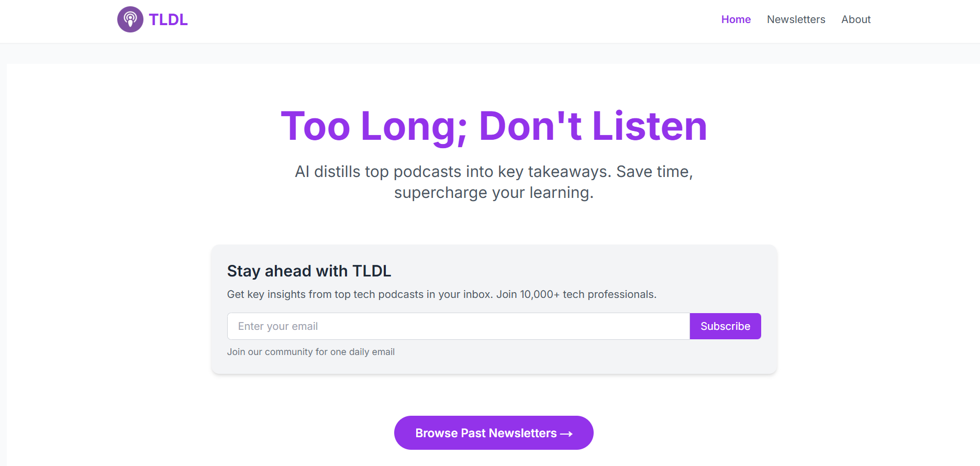
Task: Focus the Enter your email field
Action: click(x=458, y=326)
